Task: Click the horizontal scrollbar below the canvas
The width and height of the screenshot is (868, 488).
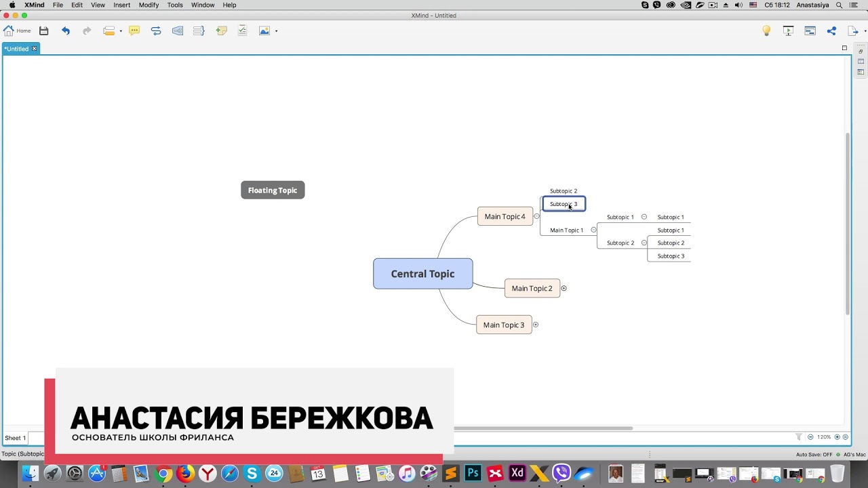Action: tap(542, 428)
